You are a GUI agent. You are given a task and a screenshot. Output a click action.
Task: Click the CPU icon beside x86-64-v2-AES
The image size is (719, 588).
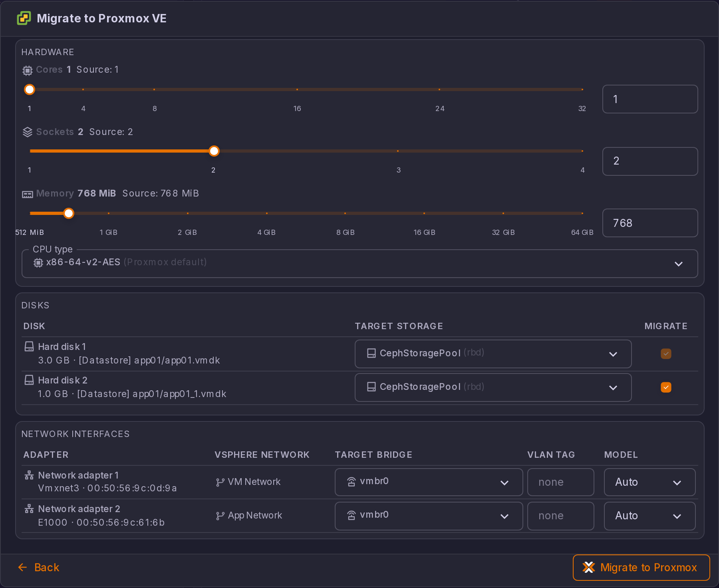coord(38,262)
